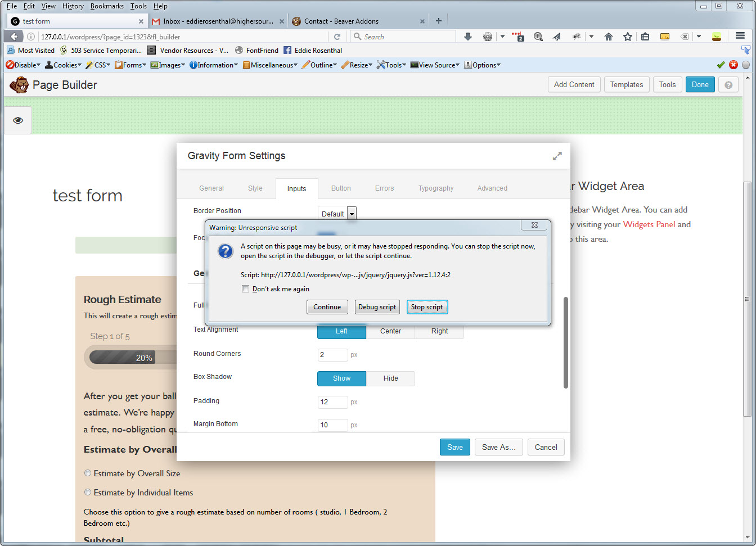Click the site info icon in address bar
756x546 pixels.
tap(31, 37)
